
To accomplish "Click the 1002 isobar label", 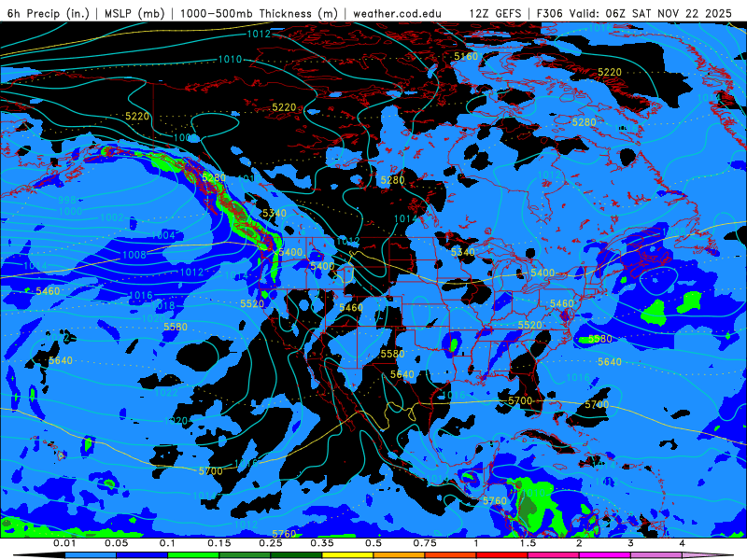I will pos(112,217).
